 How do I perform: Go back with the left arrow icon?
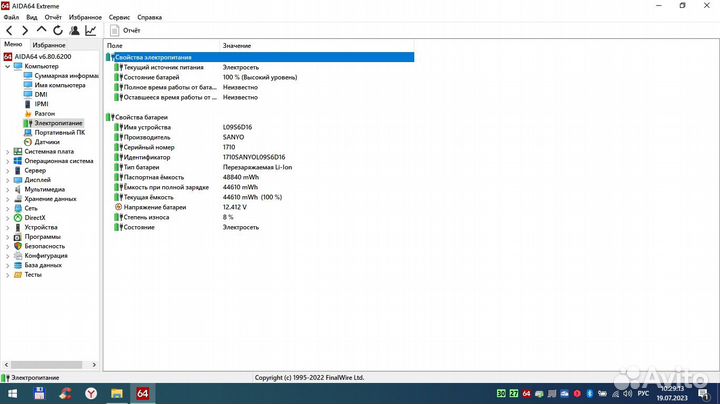[9, 31]
